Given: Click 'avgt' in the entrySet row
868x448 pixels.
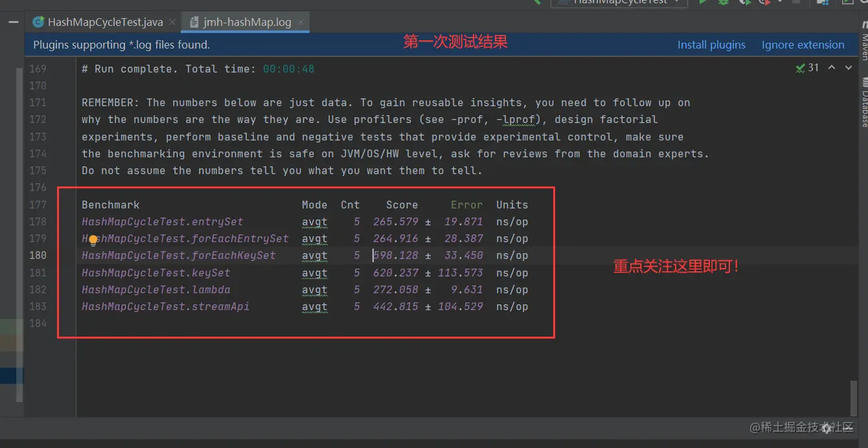Looking at the screenshot, I should (315, 221).
